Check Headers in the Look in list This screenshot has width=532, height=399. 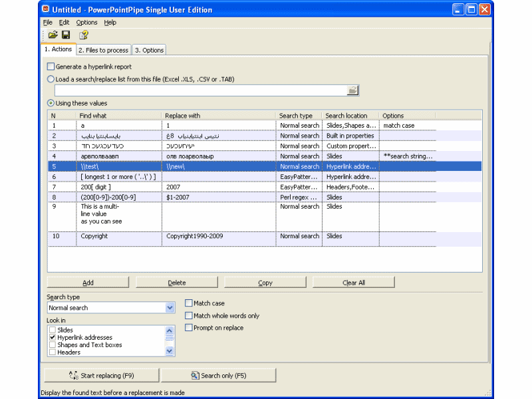click(x=53, y=352)
